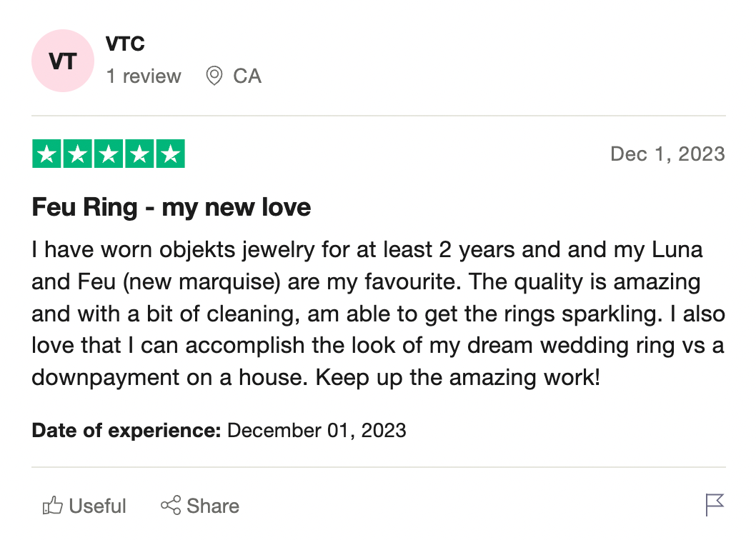Click the fifth green rating star
756x540 pixels.
pos(170,154)
